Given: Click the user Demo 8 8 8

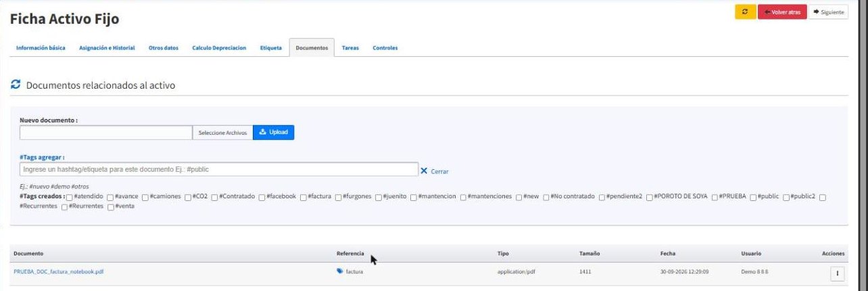Looking at the screenshot, I should (754, 272).
